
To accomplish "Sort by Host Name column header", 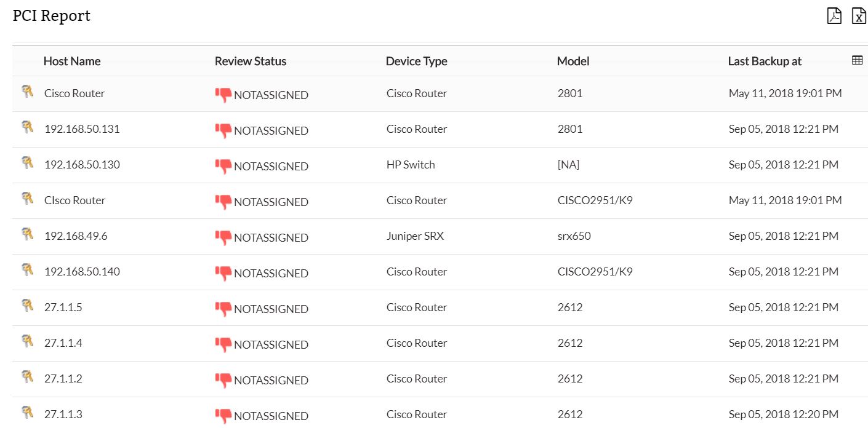I will click(72, 61).
